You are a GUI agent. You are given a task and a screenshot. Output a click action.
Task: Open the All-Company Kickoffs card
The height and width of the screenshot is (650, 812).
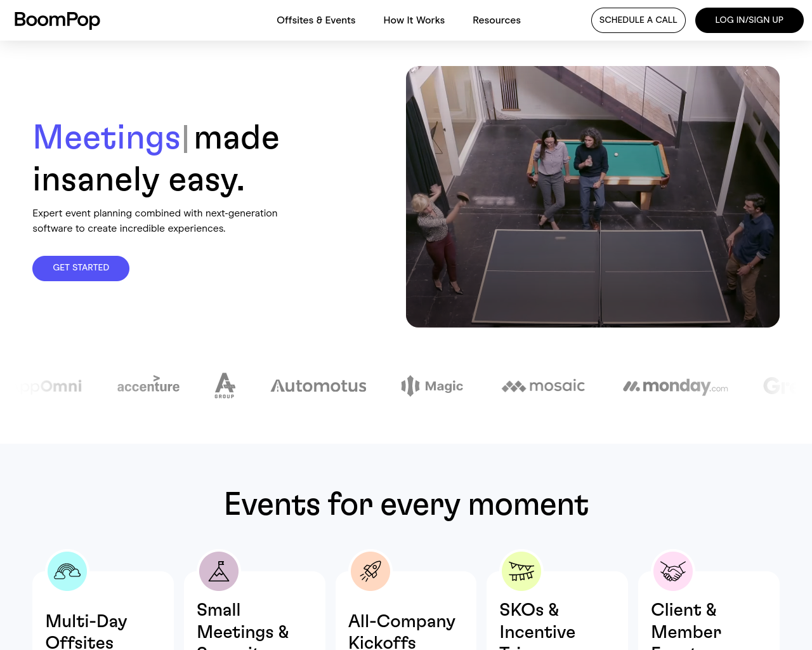[x=406, y=611]
